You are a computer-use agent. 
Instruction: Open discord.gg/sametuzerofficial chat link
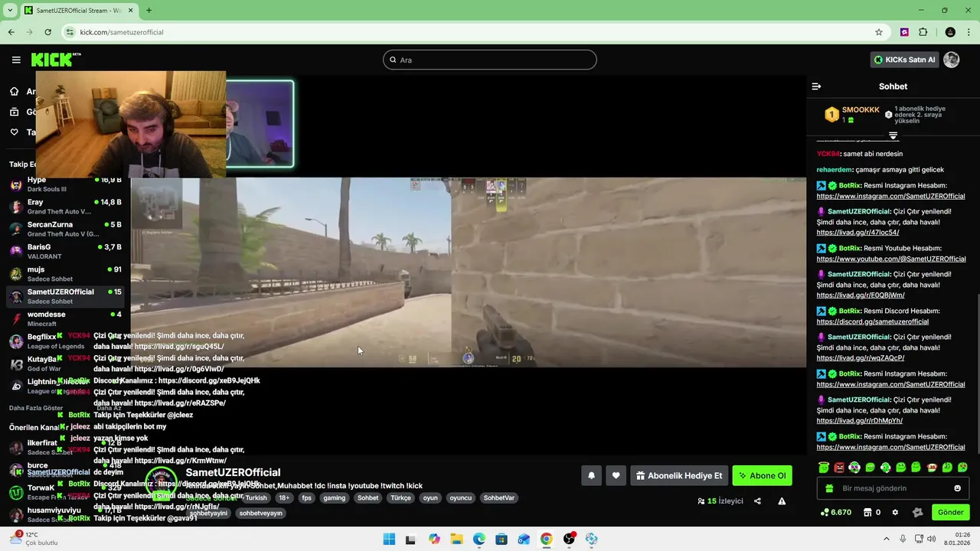pyautogui.click(x=872, y=321)
